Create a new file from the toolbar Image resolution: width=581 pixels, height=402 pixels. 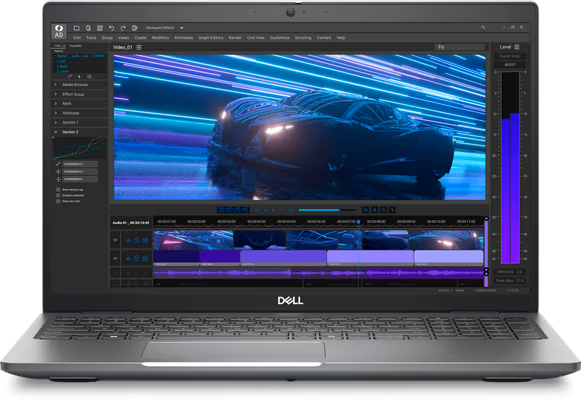point(88,28)
